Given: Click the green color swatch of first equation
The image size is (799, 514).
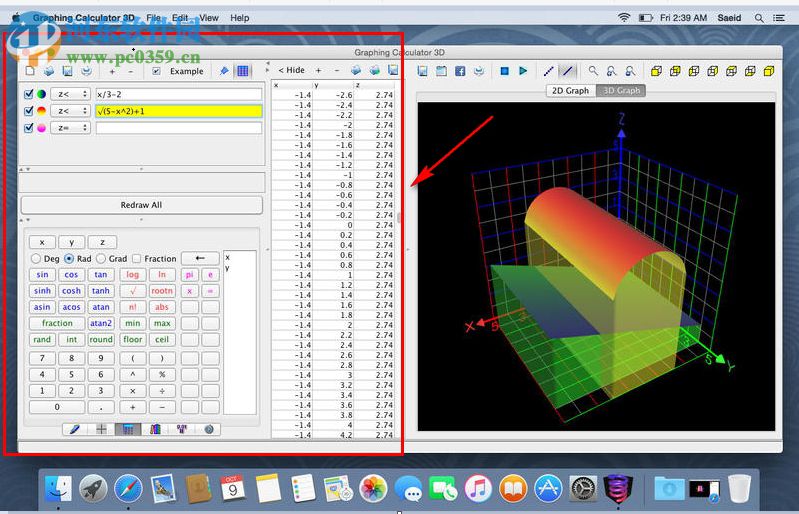Looking at the screenshot, I should tap(41, 94).
